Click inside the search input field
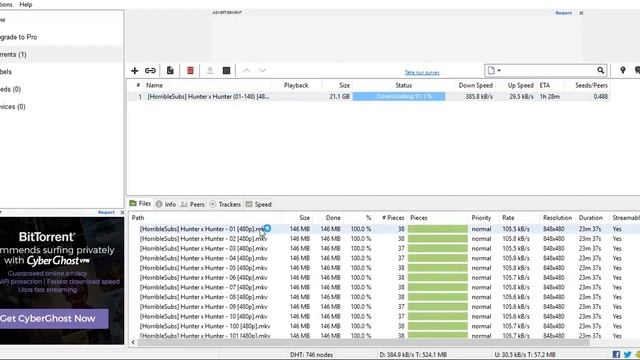640x360 pixels. 548,70
